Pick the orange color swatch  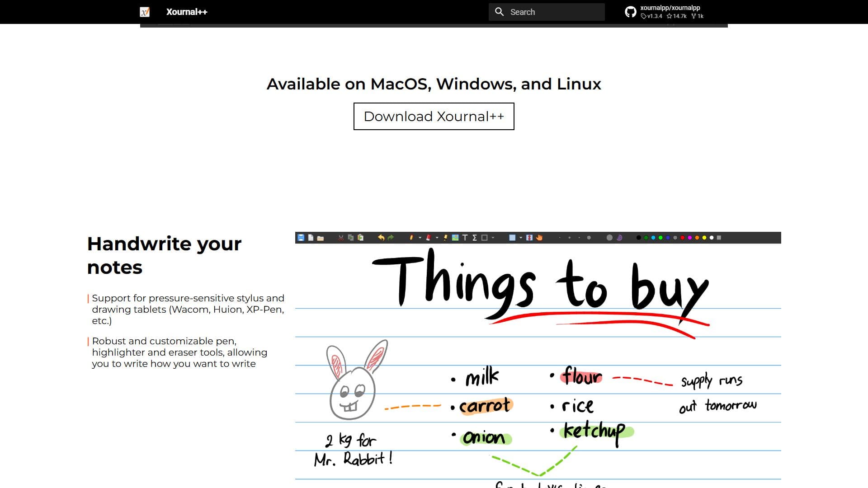[x=697, y=238]
